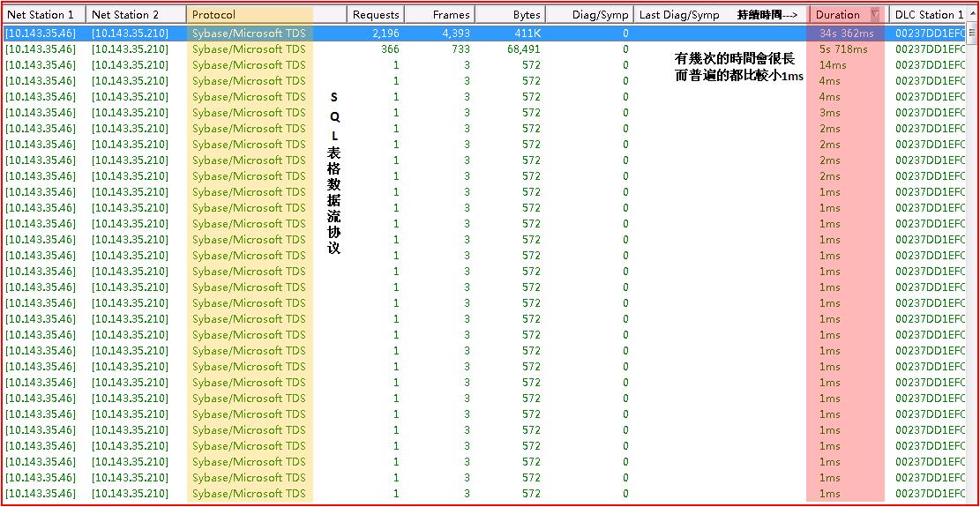Select the Requests cell showing 2,196
The height and width of the screenshot is (507, 980).
[x=385, y=34]
